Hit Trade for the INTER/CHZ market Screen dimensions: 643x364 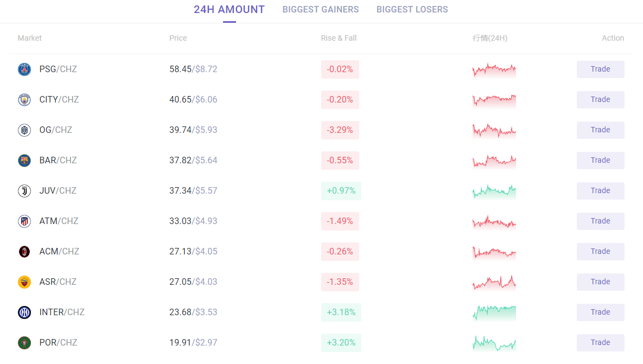pyautogui.click(x=600, y=312)
